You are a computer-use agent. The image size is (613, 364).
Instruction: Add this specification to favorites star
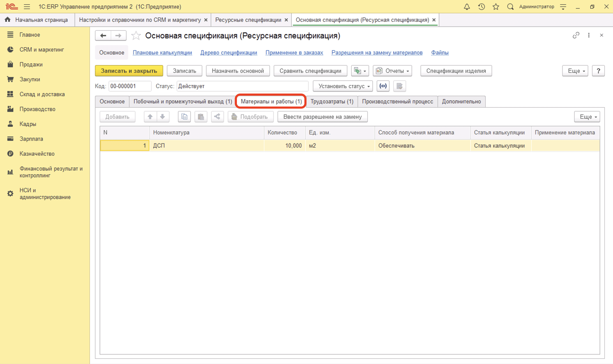(136, 35)
